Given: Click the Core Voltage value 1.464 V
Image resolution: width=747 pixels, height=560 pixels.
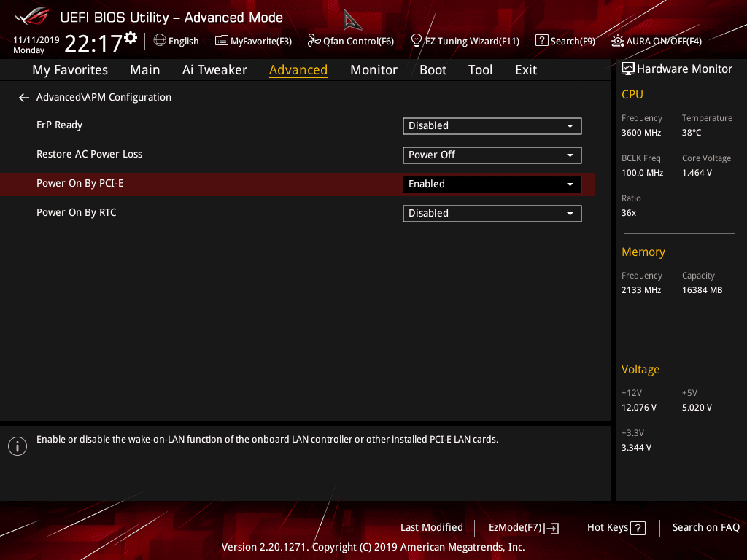Looking at the screenshot, I should click(697, 173).
